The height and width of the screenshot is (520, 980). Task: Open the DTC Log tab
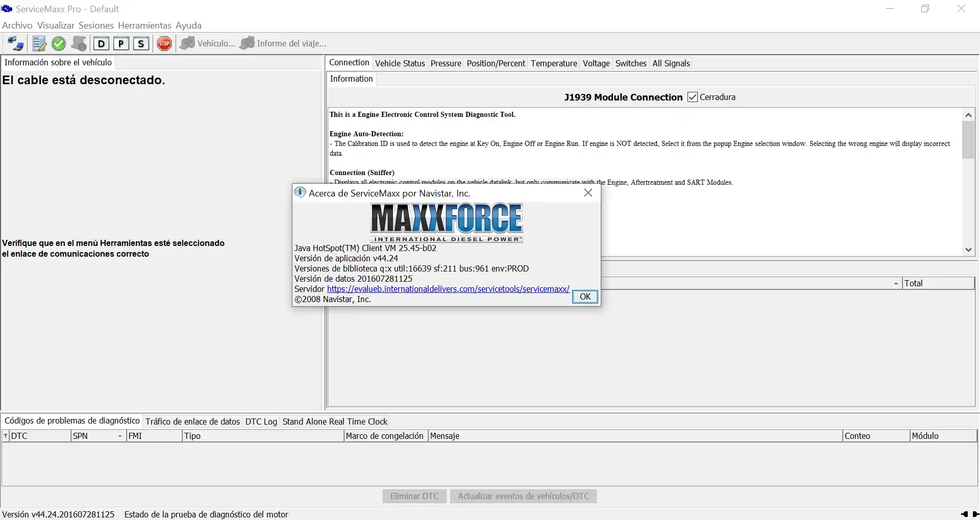261,422
